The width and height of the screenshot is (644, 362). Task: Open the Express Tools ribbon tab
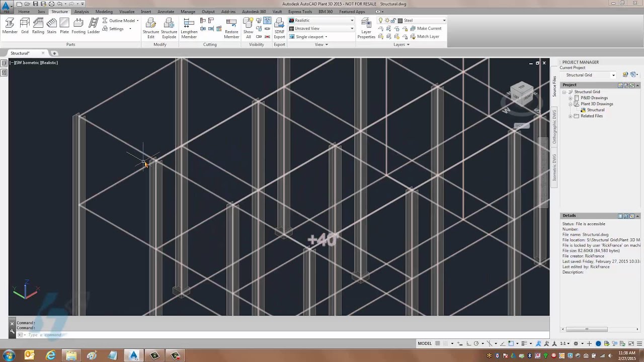(x=300, y=12)
